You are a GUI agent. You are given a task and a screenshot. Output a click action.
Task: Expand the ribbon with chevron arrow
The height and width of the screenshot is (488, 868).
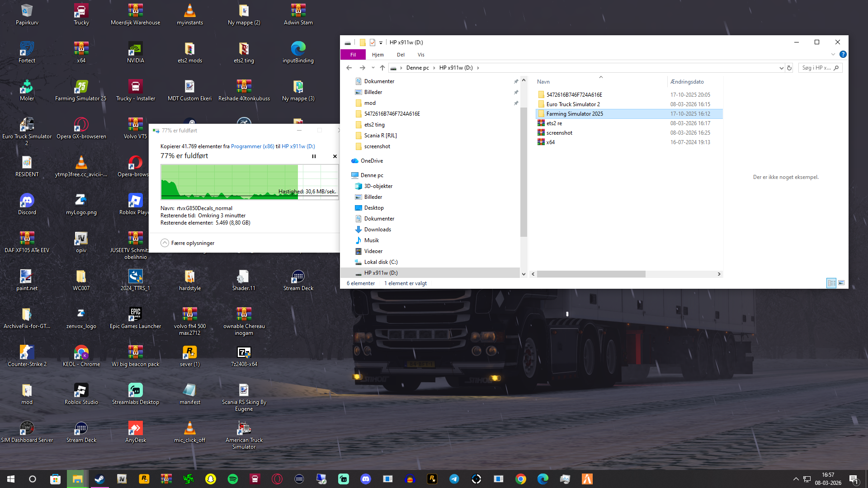click(833, 54)
